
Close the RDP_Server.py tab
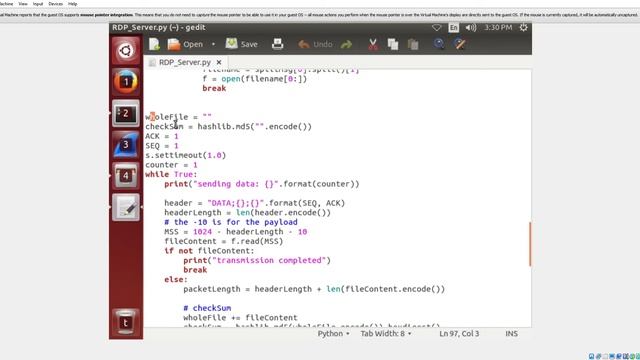coord(219,62)
